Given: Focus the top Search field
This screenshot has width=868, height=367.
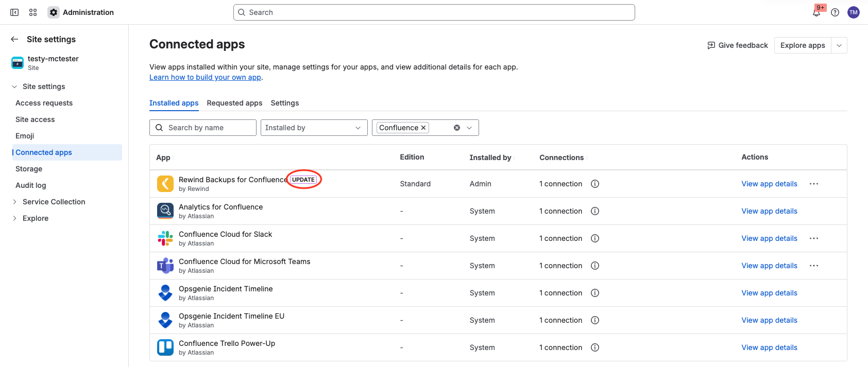Looking at the screenshot, I should point(434,12).
